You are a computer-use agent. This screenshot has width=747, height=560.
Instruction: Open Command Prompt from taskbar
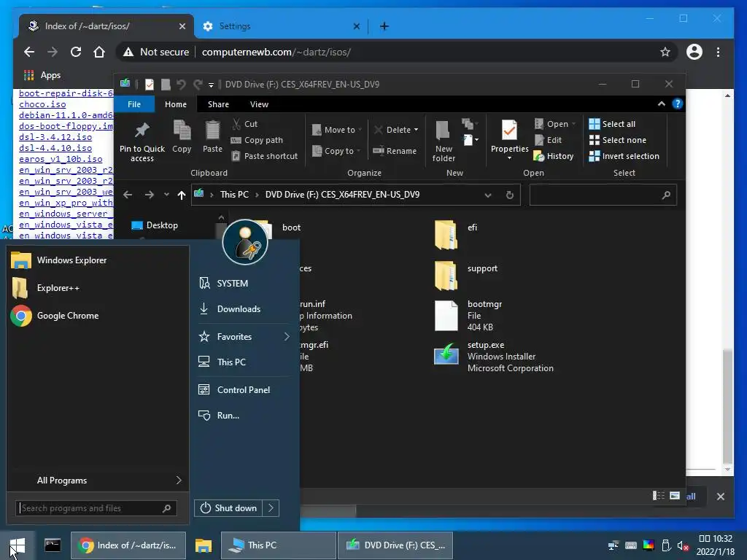pos(53,545)
